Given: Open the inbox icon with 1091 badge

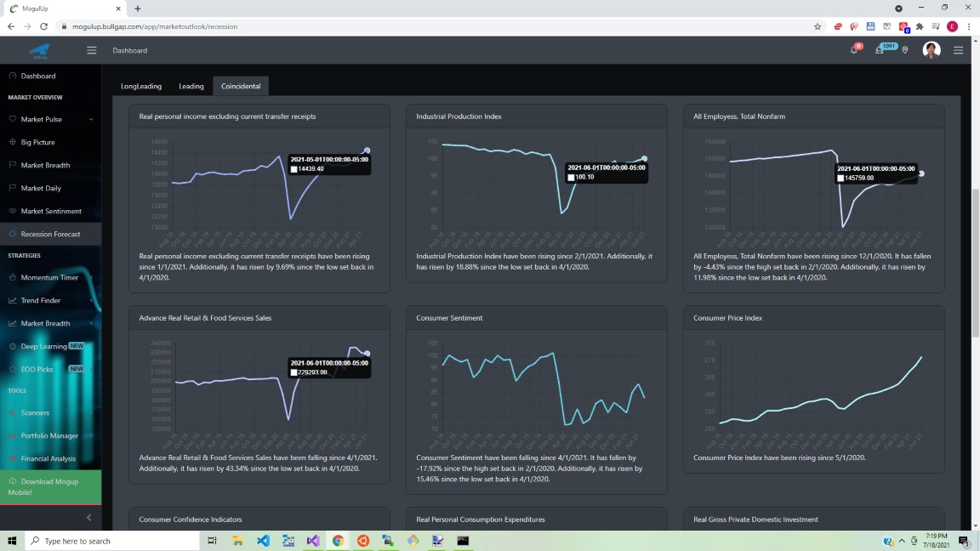Looking at the screenshot, I should pyautogui.click(x=880, y=50).
